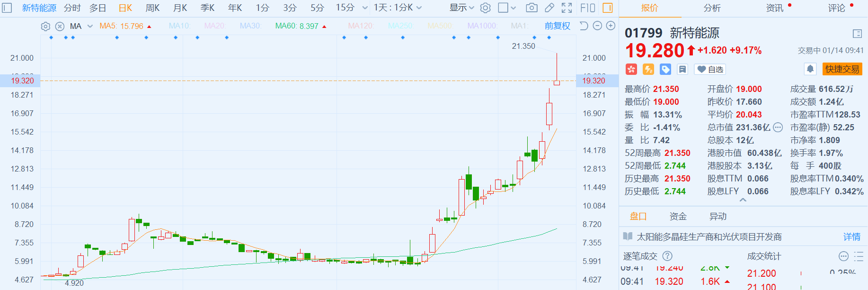Switch to 月K monthly chart
The height and width of the screenshot is (290, 868).
[180, 8]
